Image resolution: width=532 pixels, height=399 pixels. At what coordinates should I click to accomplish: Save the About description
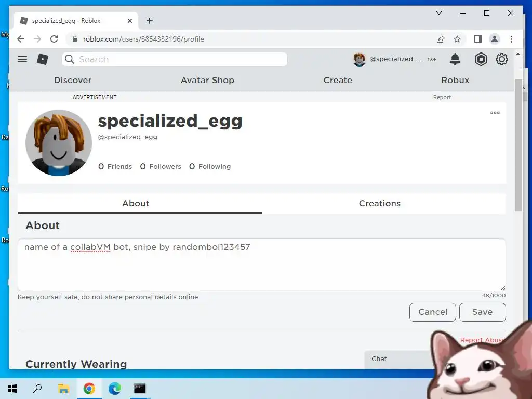click(x=482, y=312)
